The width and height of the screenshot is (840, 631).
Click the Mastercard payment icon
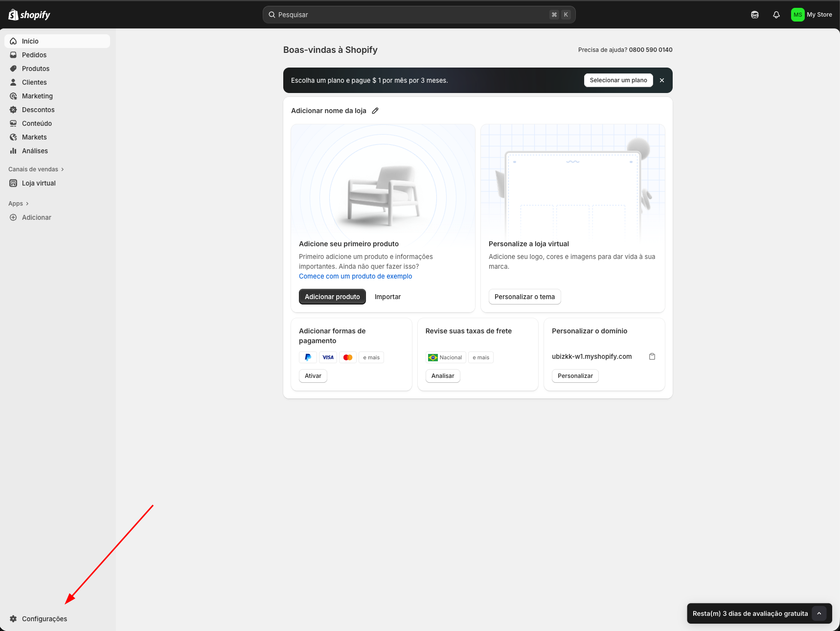point(348,357)
